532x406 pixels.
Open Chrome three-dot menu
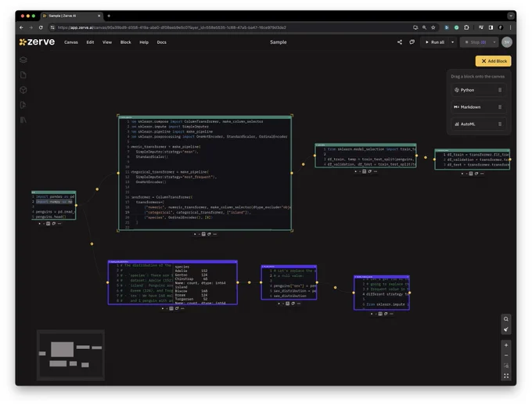click(510, 27)
